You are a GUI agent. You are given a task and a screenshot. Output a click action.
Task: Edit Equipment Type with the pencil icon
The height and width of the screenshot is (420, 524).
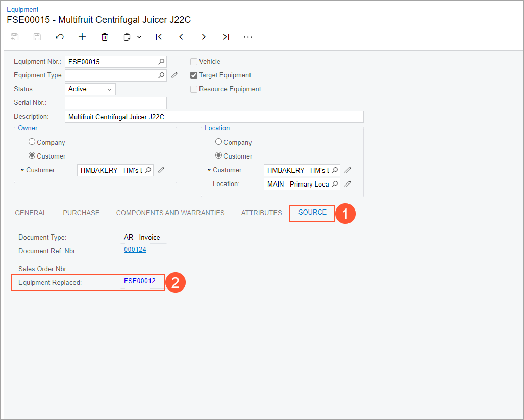(x=174, y=75)
